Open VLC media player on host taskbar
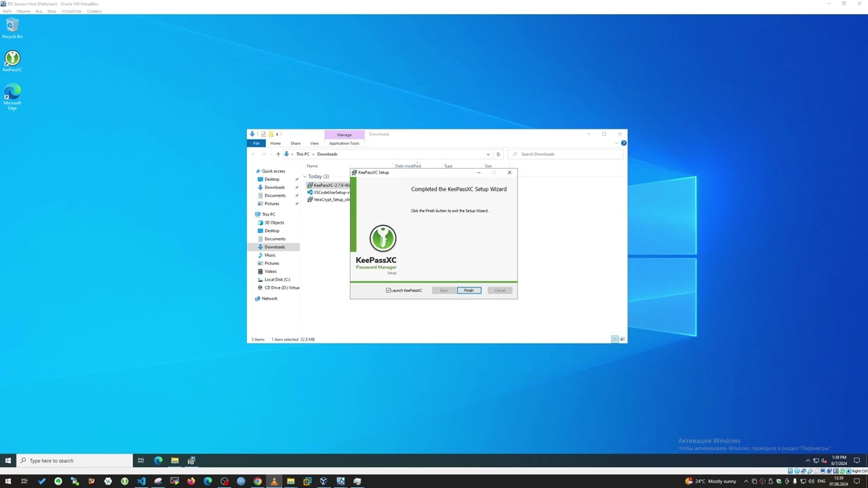Screen dimensions: 868x488 pos(274,481)
